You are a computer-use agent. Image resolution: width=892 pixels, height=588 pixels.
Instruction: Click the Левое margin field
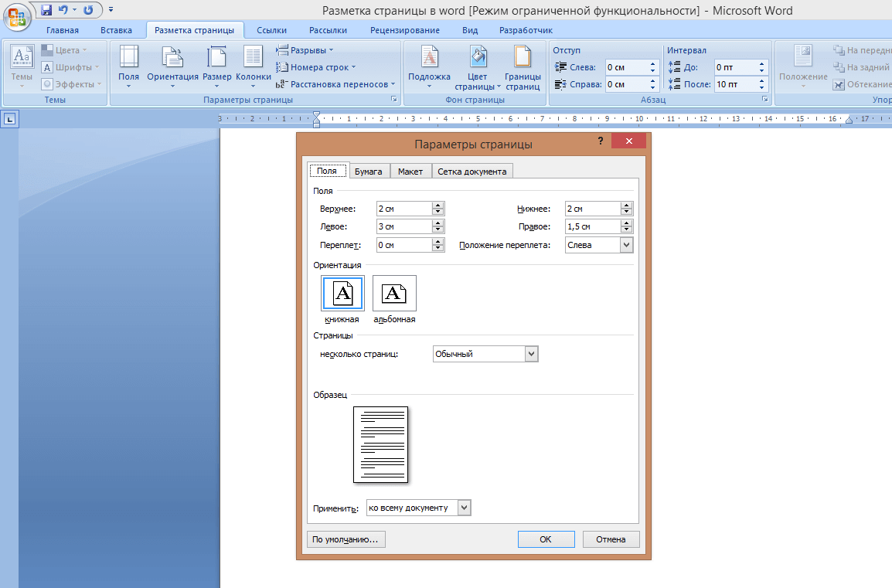(404, 226)
